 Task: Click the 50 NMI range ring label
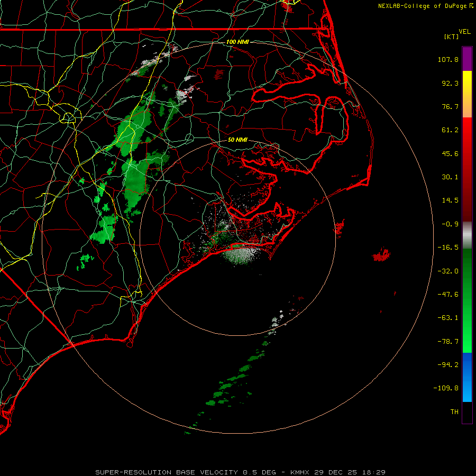(x=237, y=140)
